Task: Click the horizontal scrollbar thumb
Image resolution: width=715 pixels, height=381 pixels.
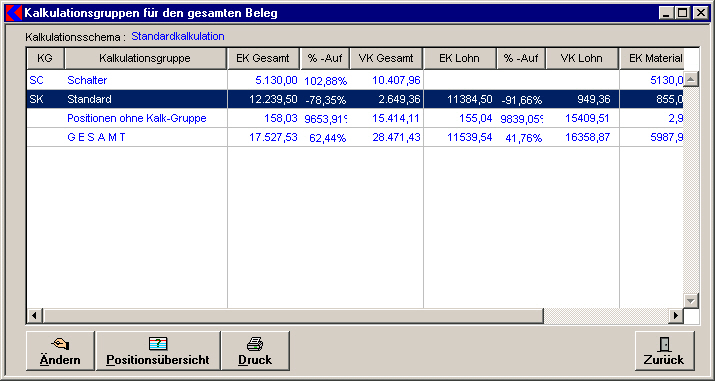Action: pos(293,315)
